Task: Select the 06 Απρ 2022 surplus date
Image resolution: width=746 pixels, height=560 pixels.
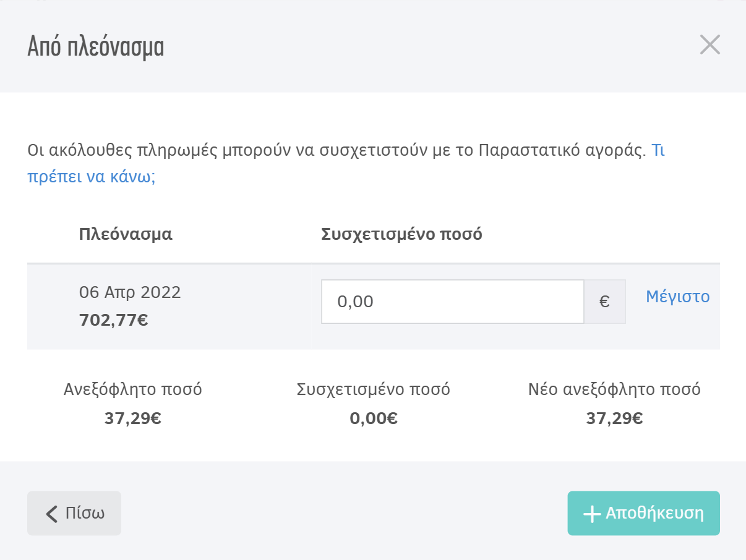Action: (x=130, y=292)
